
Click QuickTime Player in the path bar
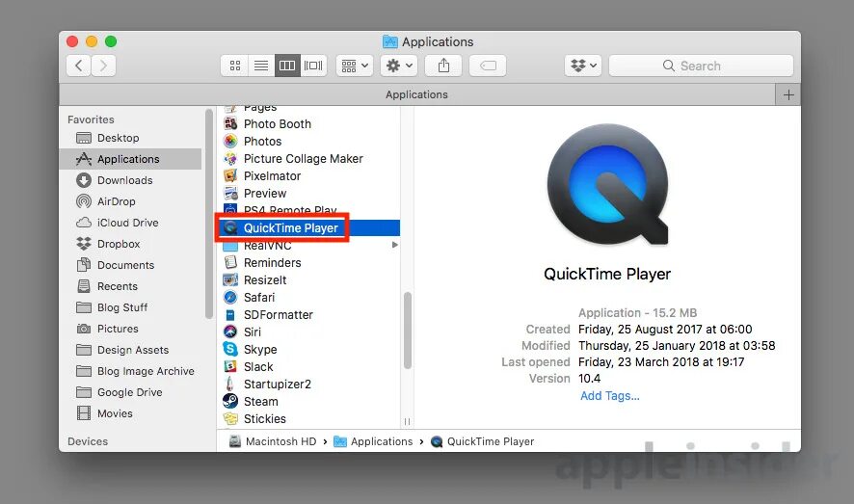coord(483,441)
